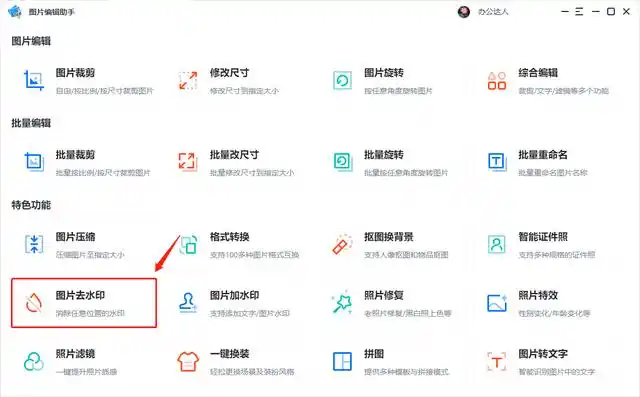Choose the 图片加水印 stamp icon
This screenshot has height=397, width=640.
(x=188, y=303)
